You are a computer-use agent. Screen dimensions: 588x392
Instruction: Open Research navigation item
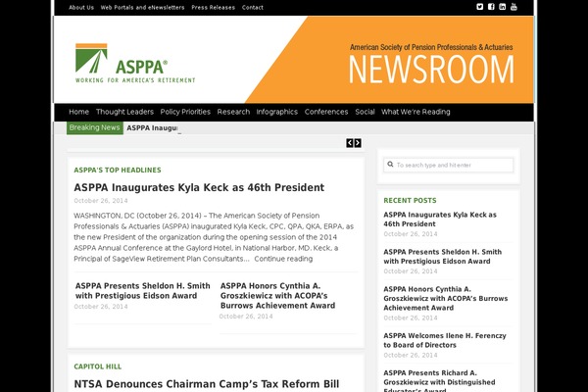(x=233, y=112)
